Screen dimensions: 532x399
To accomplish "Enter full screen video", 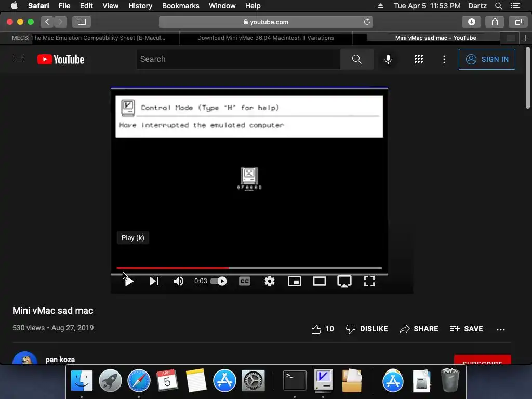I will pos(369,281).
